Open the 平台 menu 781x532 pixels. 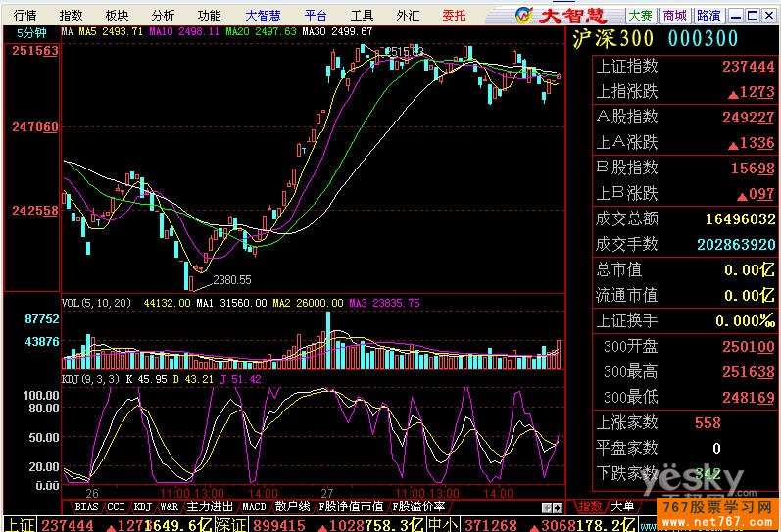[316, 16]
